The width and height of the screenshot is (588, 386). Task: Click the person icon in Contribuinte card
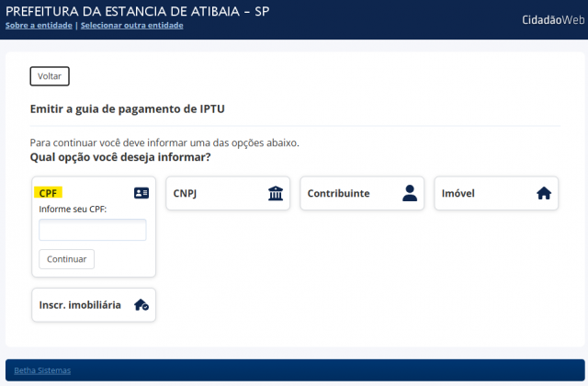[410, 193]
